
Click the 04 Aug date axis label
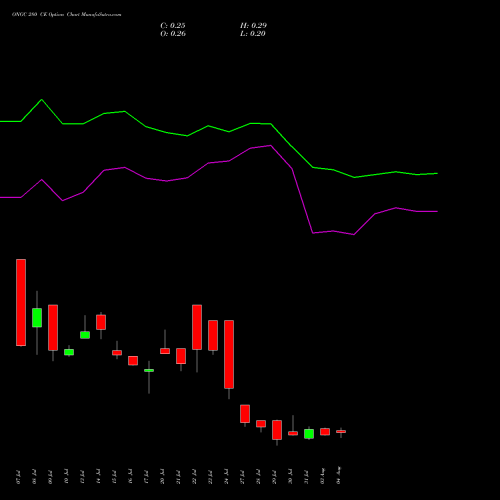(x=338, y=476)
